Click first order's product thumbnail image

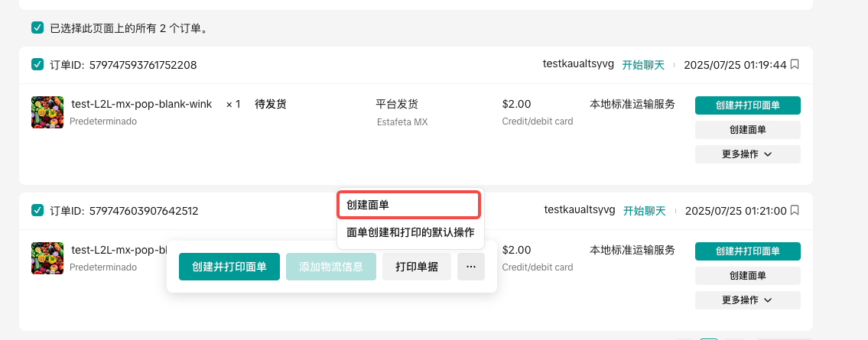47,112
